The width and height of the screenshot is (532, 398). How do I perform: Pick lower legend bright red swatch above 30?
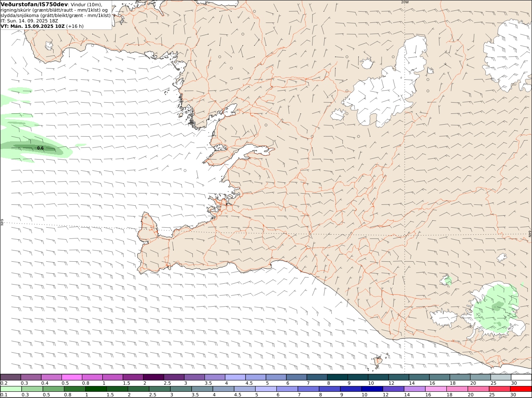pyautogui.click(x=520, y=389)
